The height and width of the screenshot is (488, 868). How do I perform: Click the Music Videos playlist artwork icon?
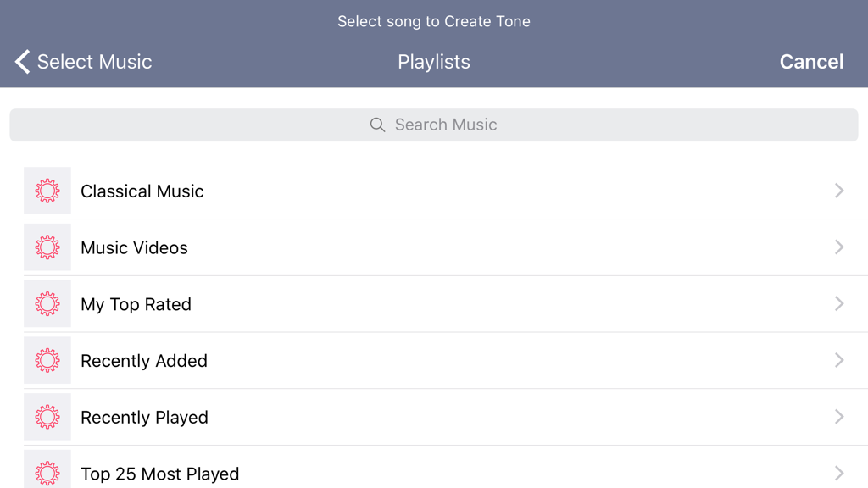click(x=47, y=247)
